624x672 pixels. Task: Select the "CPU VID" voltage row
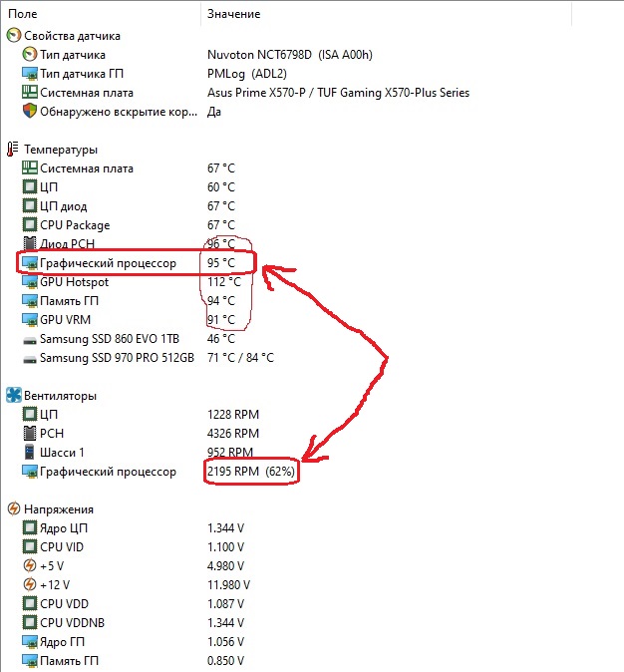pyautogui.click(x=64, y=547)
